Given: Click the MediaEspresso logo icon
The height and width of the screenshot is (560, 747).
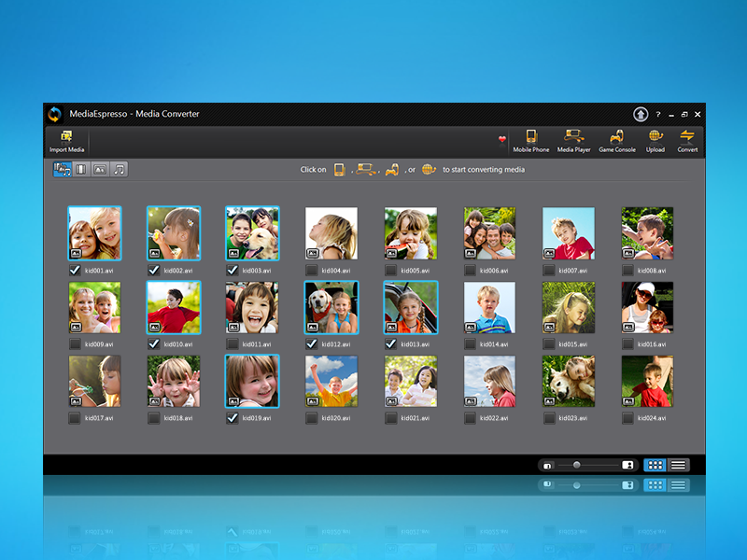Looking at the screenshot, I should click(x=55, y=114).
